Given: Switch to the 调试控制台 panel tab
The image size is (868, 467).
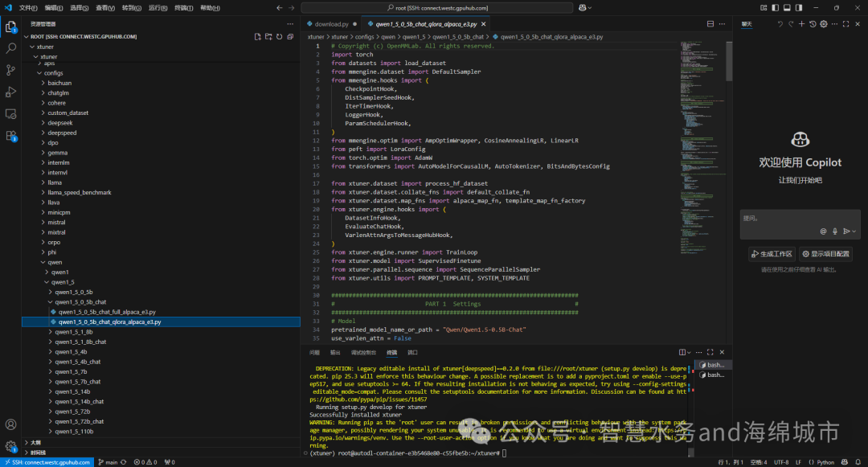Looking at the screenshot, I should click(x=363, y=353).
